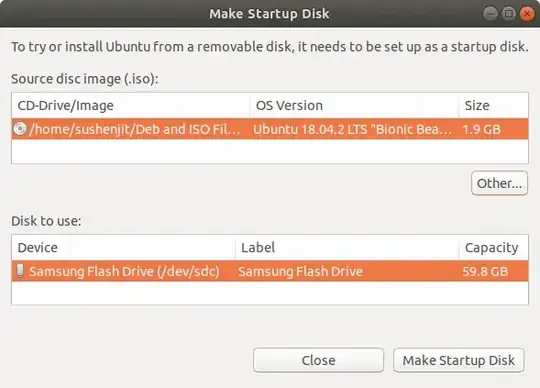Click the Samsung Flash Drive label cell
The width and height of the screenshot is (540, 388).
click(300, 271)
